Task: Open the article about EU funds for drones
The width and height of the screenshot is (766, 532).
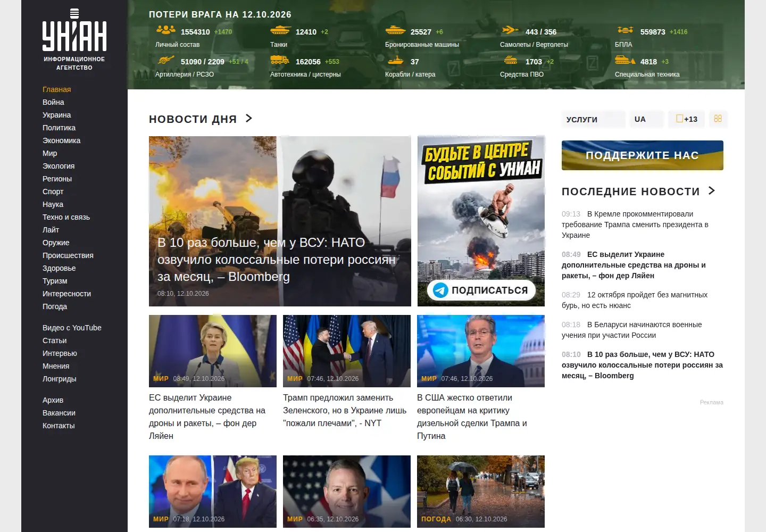Action: pyautogui.click(x=207, y=417)
